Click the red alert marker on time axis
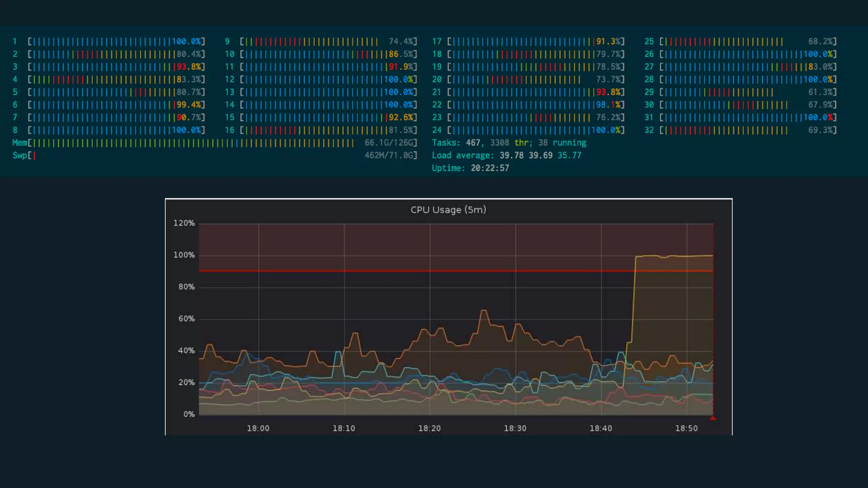868x488 pixels. pos(713,419)
